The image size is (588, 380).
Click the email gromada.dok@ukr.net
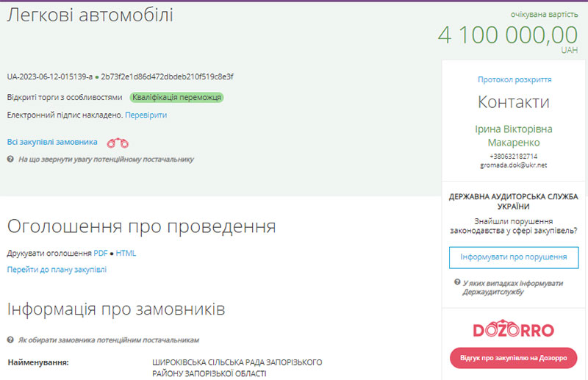coord(514,165)
